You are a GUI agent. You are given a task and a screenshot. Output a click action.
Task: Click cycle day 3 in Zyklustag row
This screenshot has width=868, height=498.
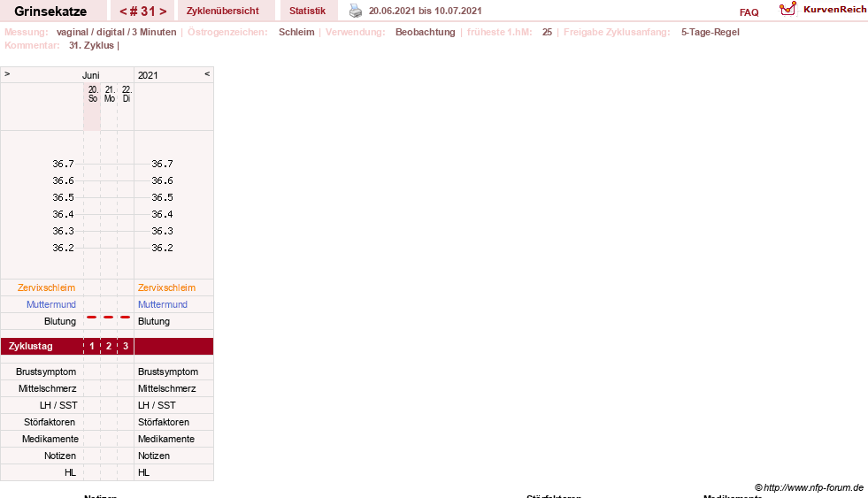(126, 347)
